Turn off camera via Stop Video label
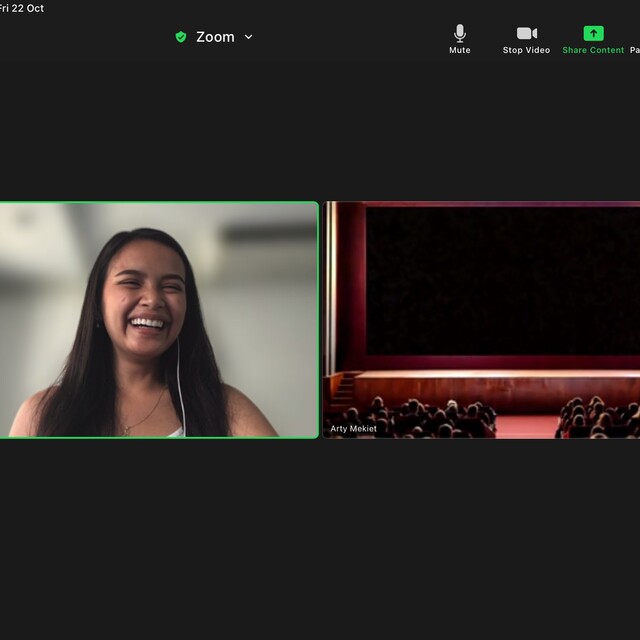The width and height of the screenshot is (640, 640). [x=526, y=50]
